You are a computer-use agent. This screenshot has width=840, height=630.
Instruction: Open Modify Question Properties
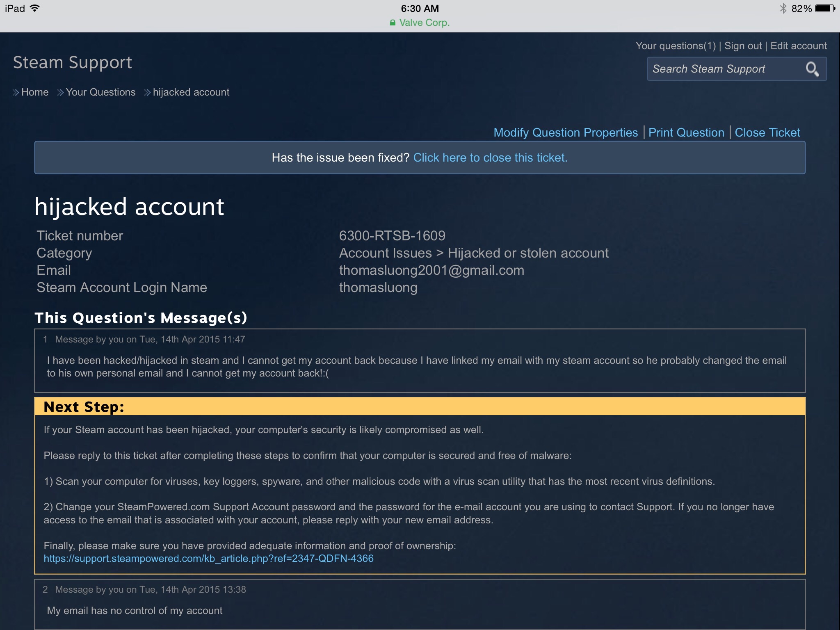[x=565, y=132]
